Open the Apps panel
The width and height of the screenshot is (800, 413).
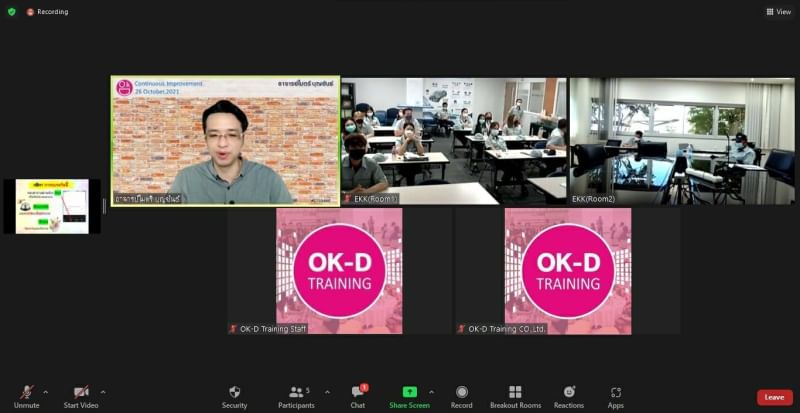[616, 397]
